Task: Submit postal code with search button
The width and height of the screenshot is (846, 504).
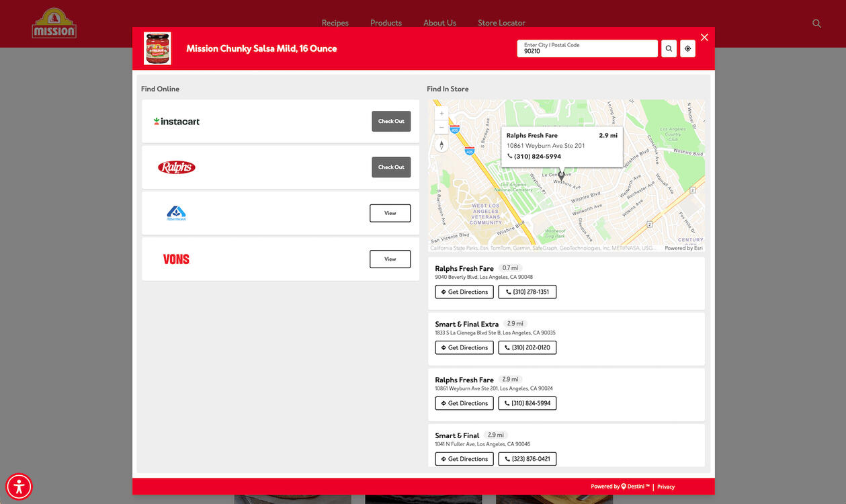Action: click(x=669, y=48)
